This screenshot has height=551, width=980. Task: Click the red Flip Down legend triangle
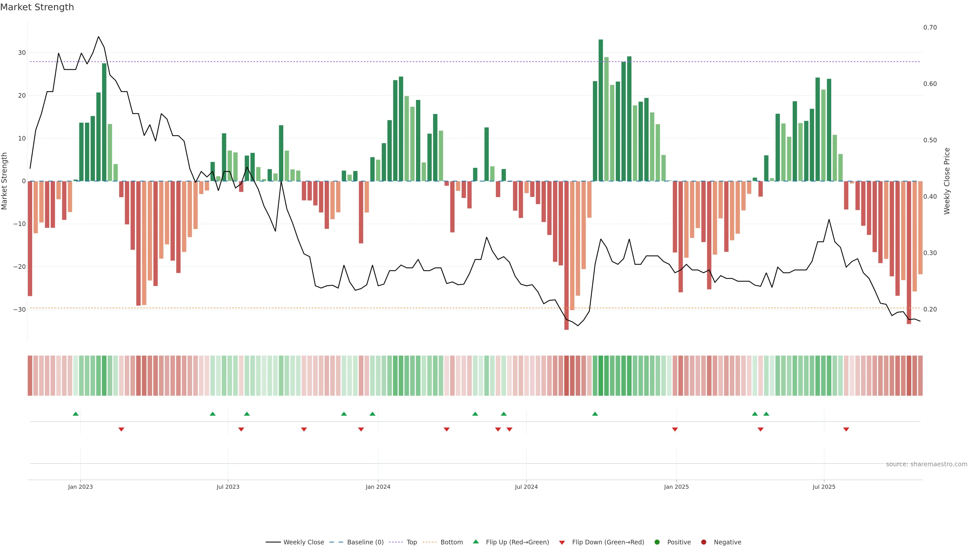click(562, 543)
